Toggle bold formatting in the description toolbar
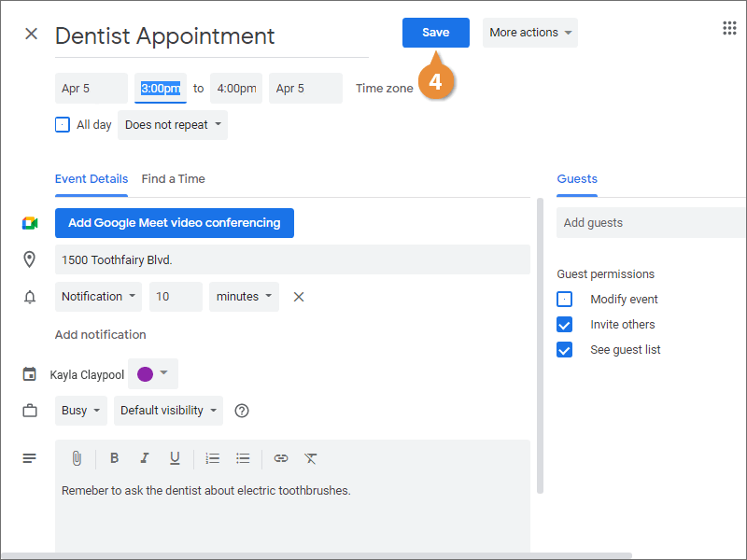The width and height of the screenshot is (747, 560). [x=114, y=458]
